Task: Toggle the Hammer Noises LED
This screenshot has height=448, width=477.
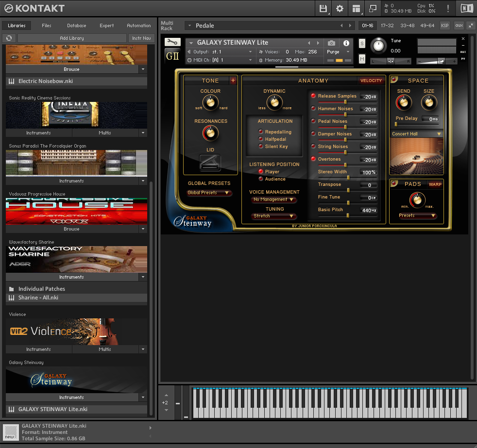Action: pos(313,108)
